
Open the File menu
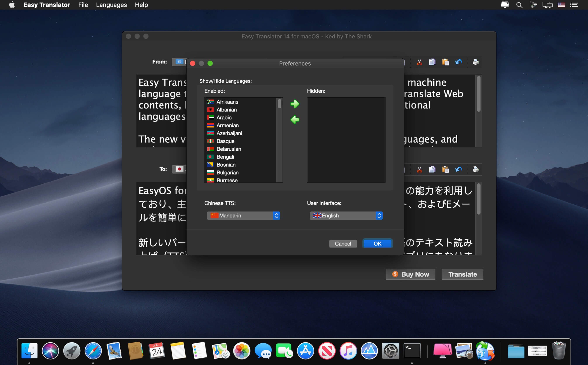coord(83,5)
